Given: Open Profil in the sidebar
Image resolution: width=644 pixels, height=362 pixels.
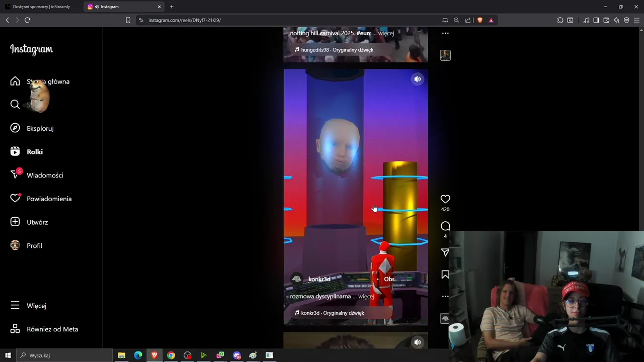Looking at the screenshot, I should point(26,245).
